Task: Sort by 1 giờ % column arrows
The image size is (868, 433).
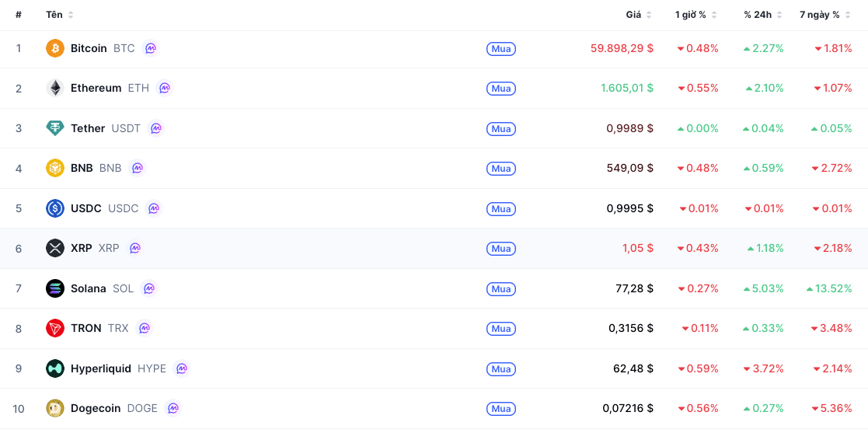Action: click(715, 15)
